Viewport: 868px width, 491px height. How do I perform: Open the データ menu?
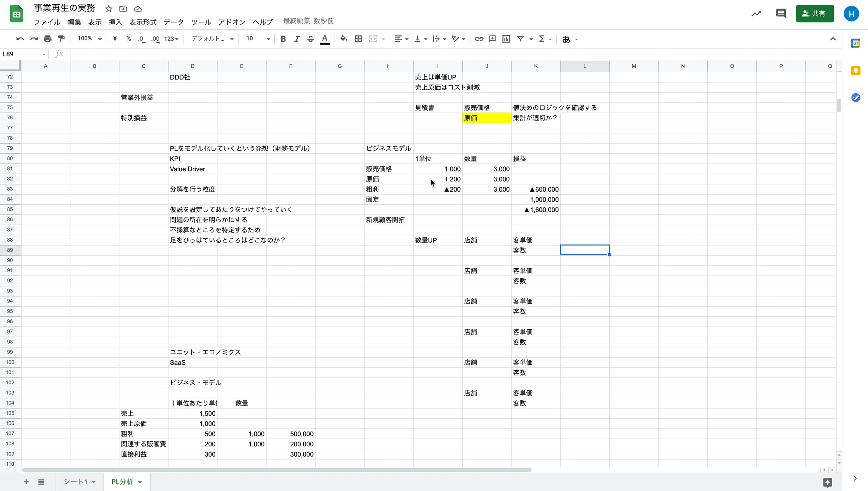point(174,22)
